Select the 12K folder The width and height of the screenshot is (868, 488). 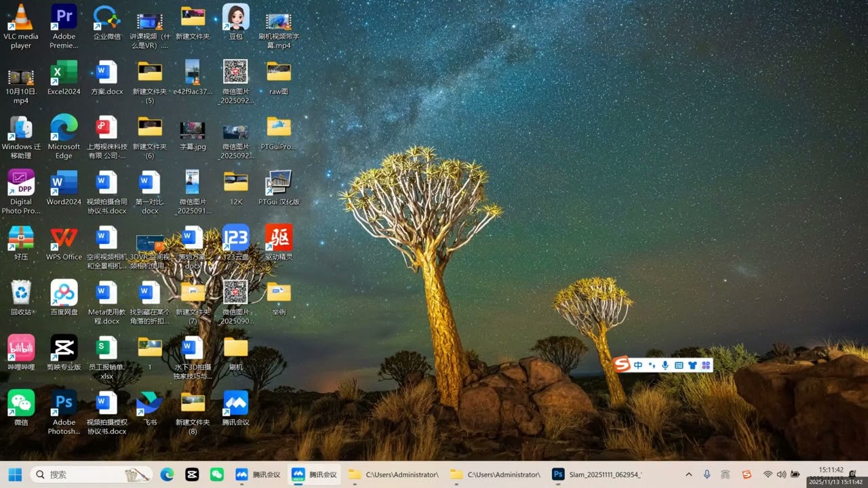tap(236, 188)
